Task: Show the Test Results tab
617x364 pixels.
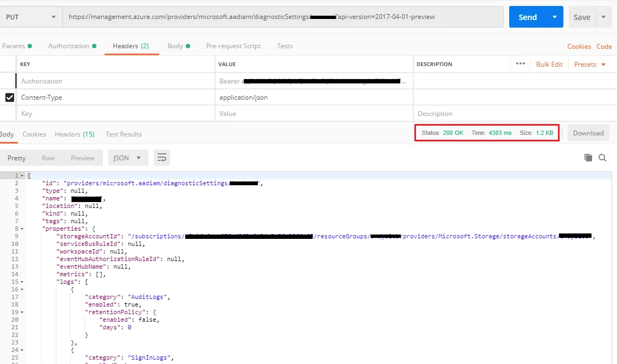Action: (124, 134)
